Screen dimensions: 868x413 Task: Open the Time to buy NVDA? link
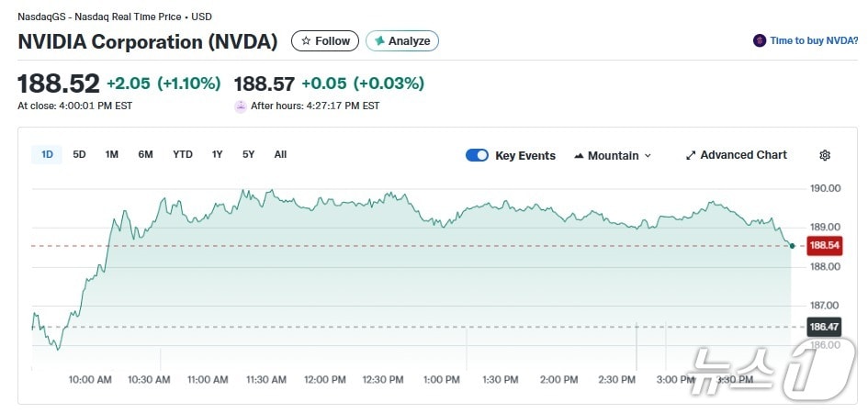tap(814, 40)
